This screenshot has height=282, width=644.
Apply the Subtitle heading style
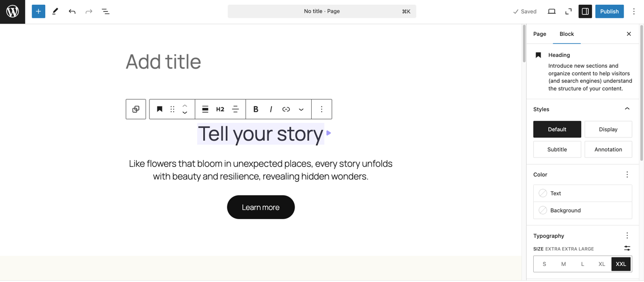click(557, 149)
